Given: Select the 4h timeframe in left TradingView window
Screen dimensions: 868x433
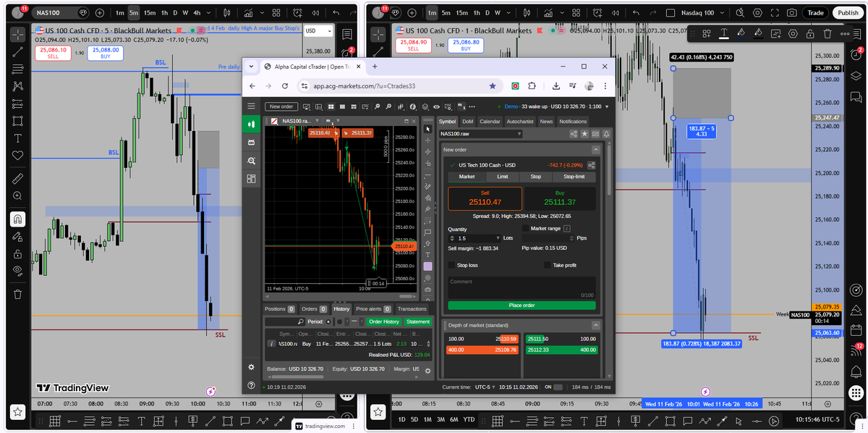Looking at the screenshot, I should click(x=196, y=13).
